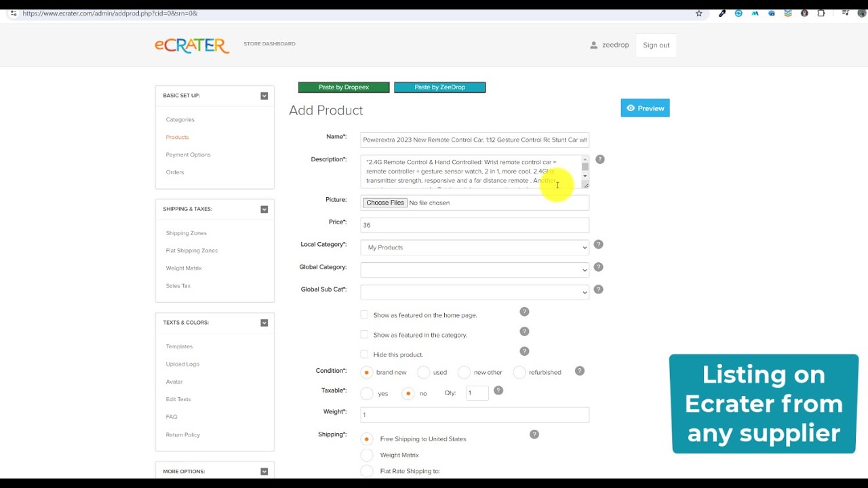Open Flat Shipping Zones in the sidebar
Viewport: 868px width, 488px height.
coord(192,251)
